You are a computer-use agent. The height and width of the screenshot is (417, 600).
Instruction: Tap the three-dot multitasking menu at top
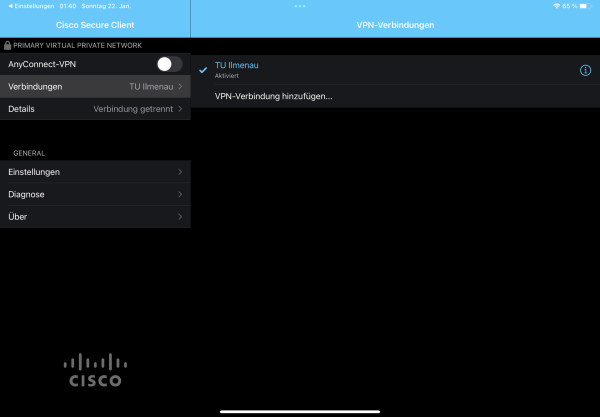(x=300, y=6)
